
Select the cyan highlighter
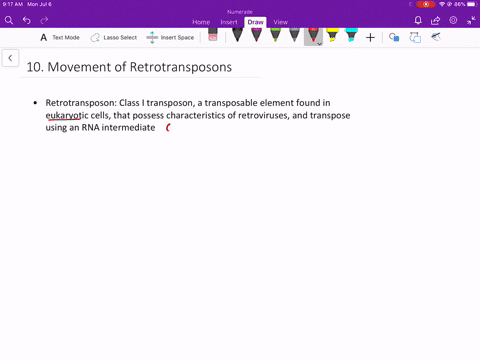click(x=351, y=35)
